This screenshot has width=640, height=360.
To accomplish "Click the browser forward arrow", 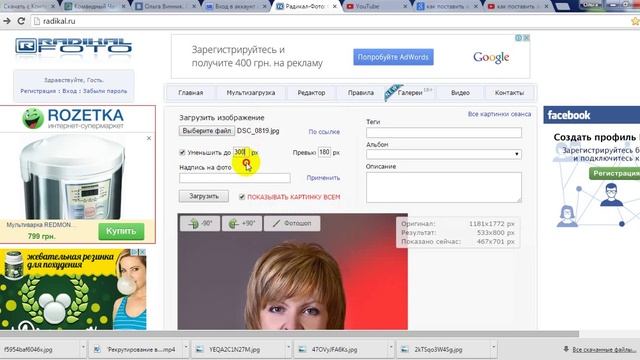I will (x=7, y=21).
